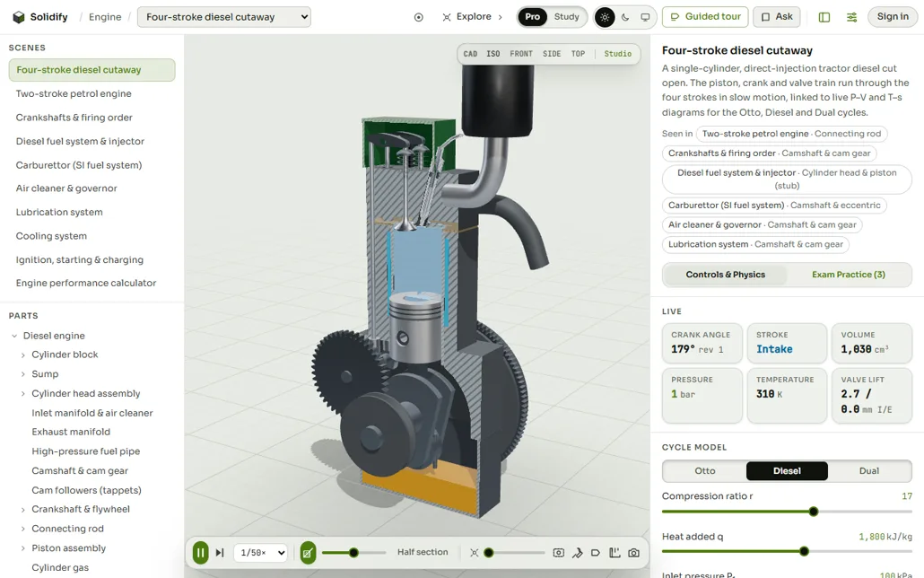Pause the engine animation
This screenshot has width=924, height=578.
(200, 553)
